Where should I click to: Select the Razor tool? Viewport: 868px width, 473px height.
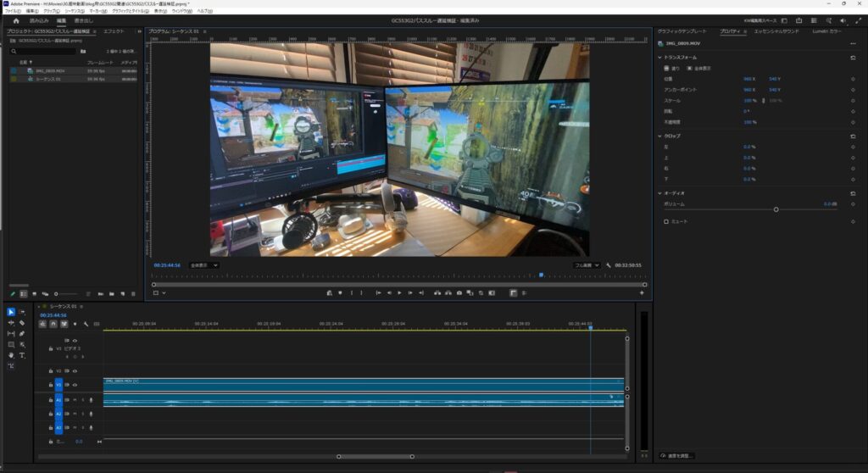(22, 322)
